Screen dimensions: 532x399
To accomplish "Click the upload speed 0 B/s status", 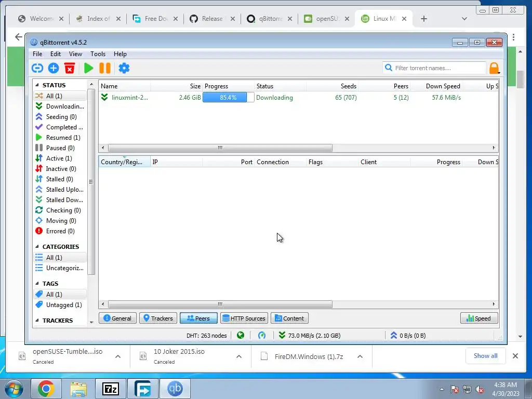I will tap(407, 336).
